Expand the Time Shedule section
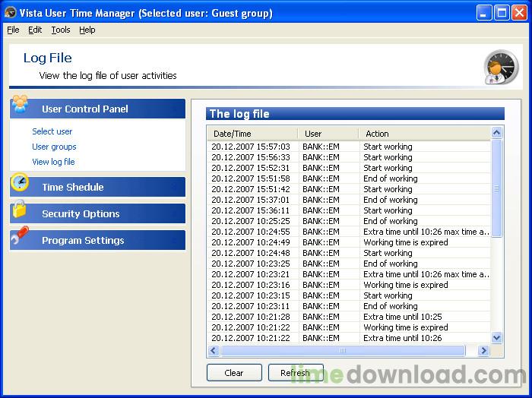This screenshot has height=398, width=532. [98, 187]
